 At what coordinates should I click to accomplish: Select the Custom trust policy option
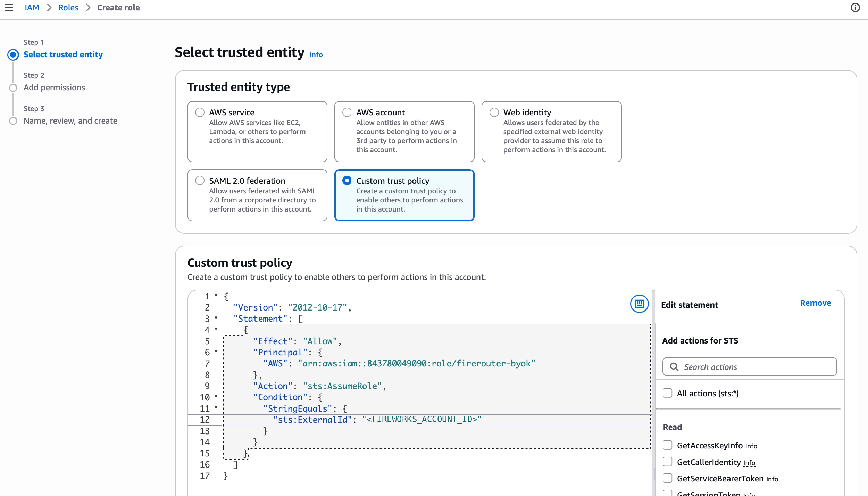(x=347, y=181)
